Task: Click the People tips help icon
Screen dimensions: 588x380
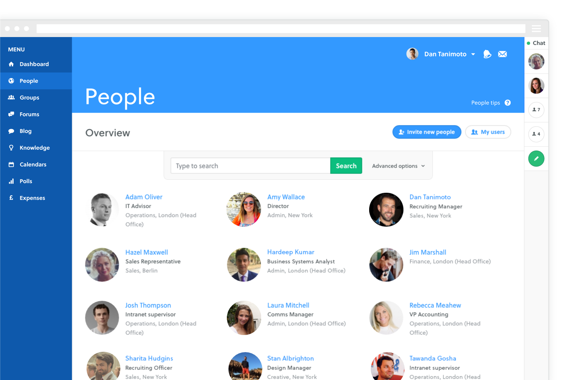Action: coord(507,103)
